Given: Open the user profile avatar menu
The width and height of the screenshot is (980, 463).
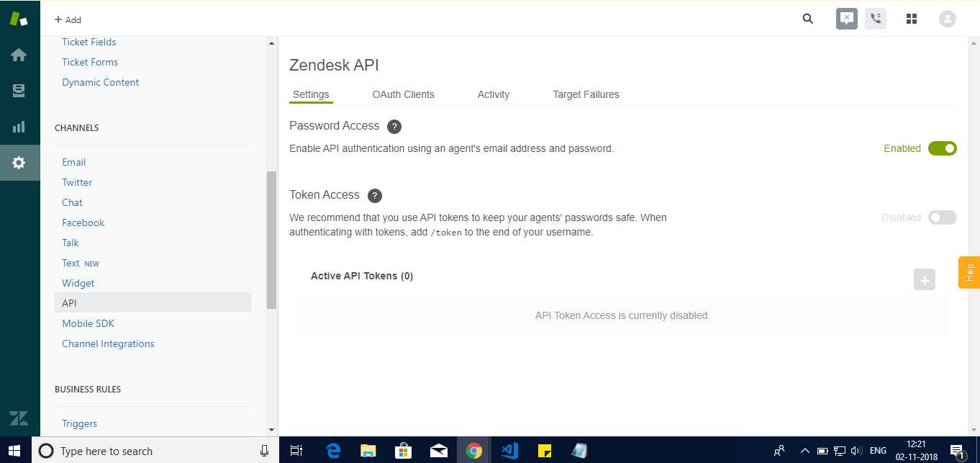Looking at the screenshot, I should (948, 19).
